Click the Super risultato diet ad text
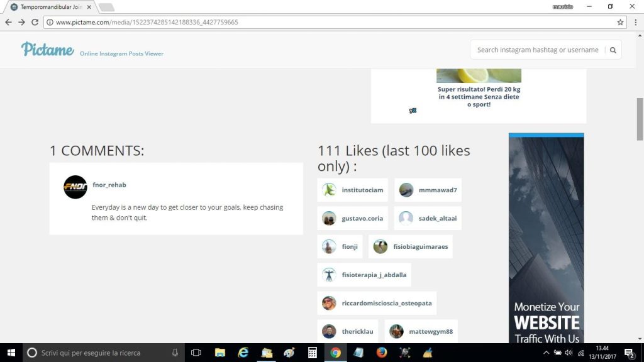Image resolution: width=644 pixels, height=362 pixels. 479,97
